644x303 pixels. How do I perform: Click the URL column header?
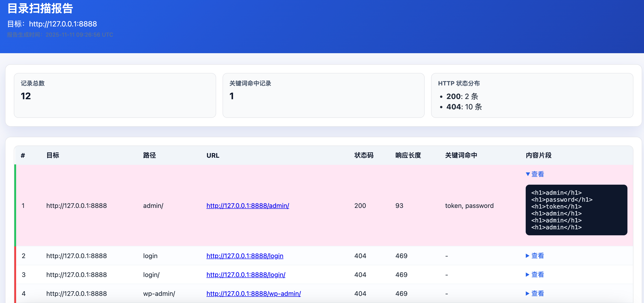tap(213, 155)
